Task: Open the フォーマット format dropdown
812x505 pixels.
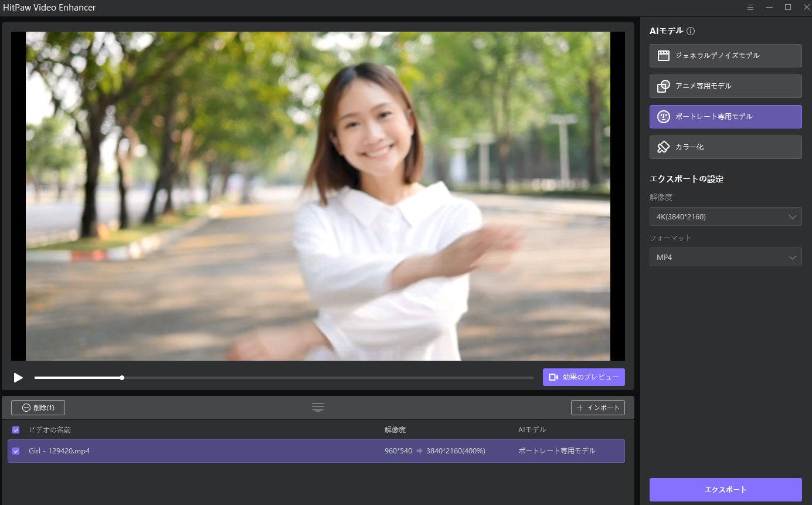Action: [x=725, y=257]
